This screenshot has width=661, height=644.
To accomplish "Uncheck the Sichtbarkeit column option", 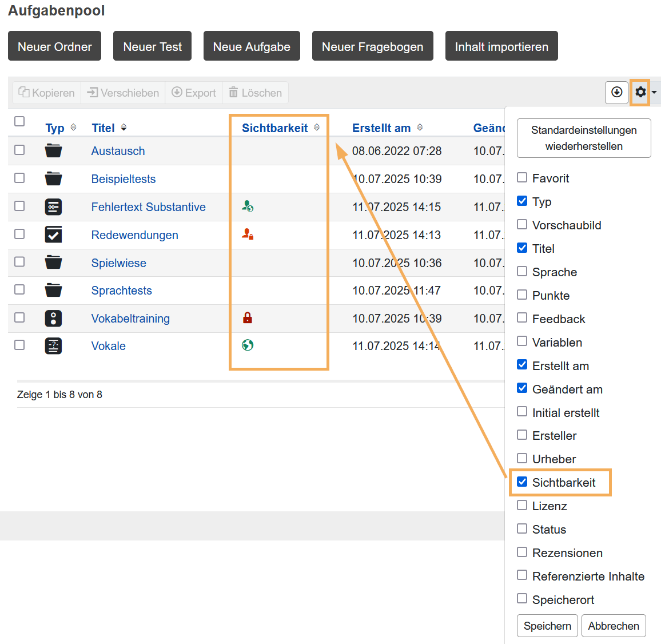I will 522,482.
